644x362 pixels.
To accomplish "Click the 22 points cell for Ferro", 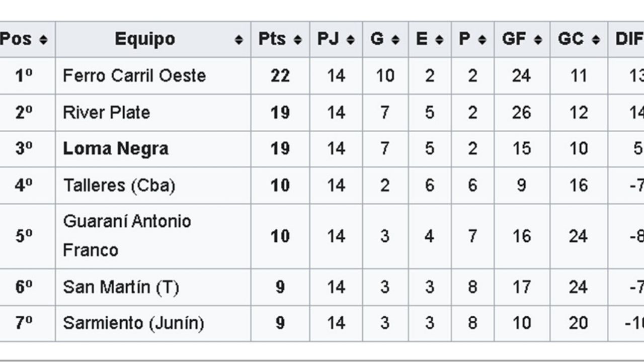I will point(280,76).
